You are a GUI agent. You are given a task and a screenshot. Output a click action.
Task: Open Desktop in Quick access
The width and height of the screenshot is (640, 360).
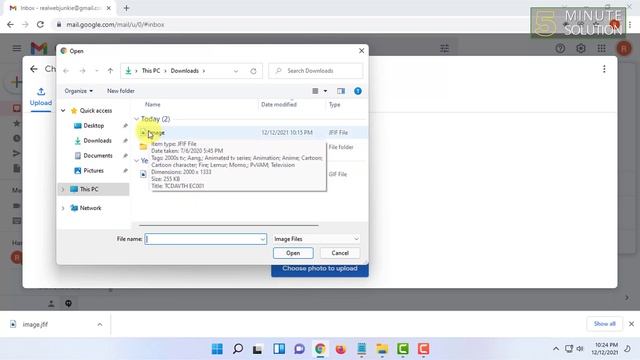coord(93,126)
